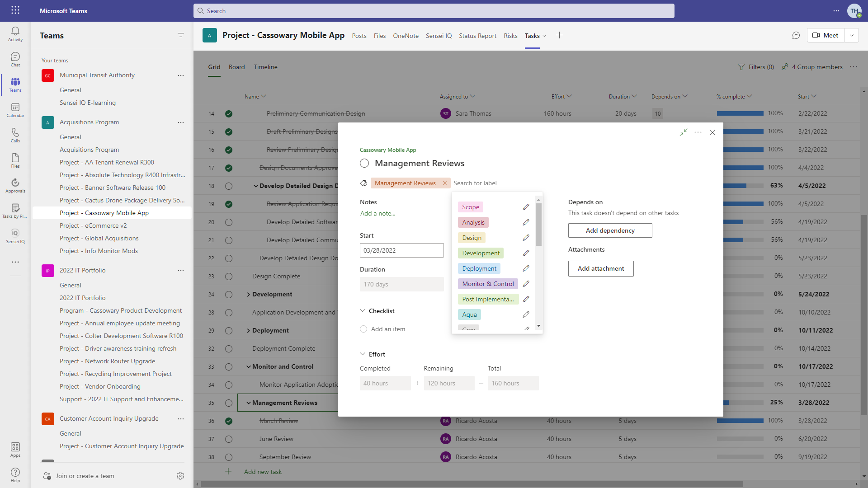The image size is (868, 488).
Task: Open the Calendar app icon
Action: click(x=15, y=110)
